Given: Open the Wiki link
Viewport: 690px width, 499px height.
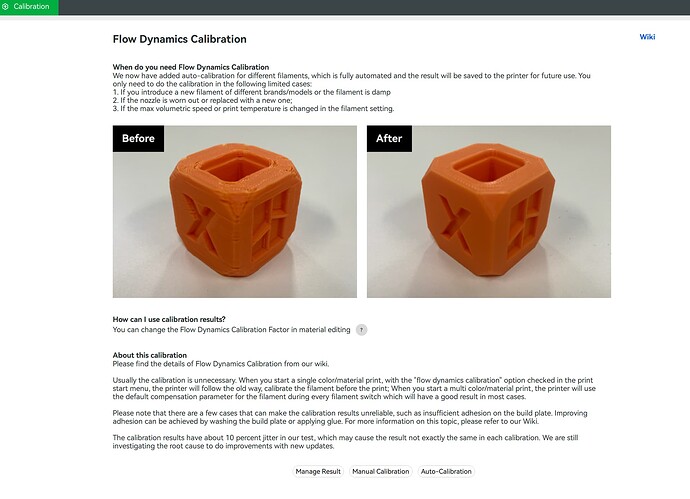Looking at the screenshot, I should (x=647, y=37).
